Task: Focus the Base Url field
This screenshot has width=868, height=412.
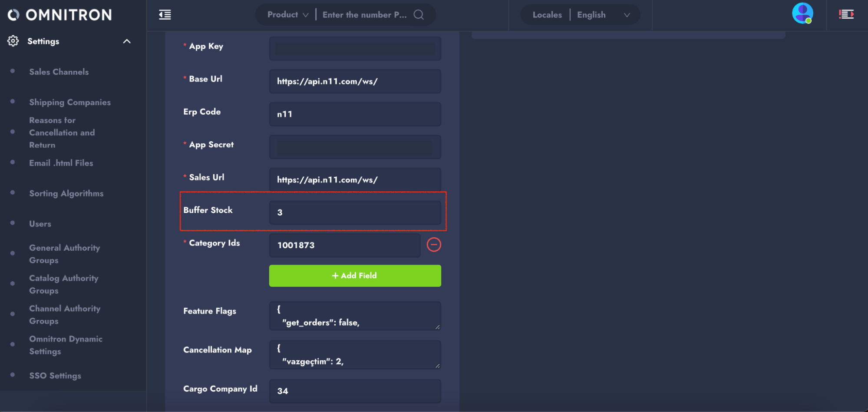Action: tap(355, 81)
